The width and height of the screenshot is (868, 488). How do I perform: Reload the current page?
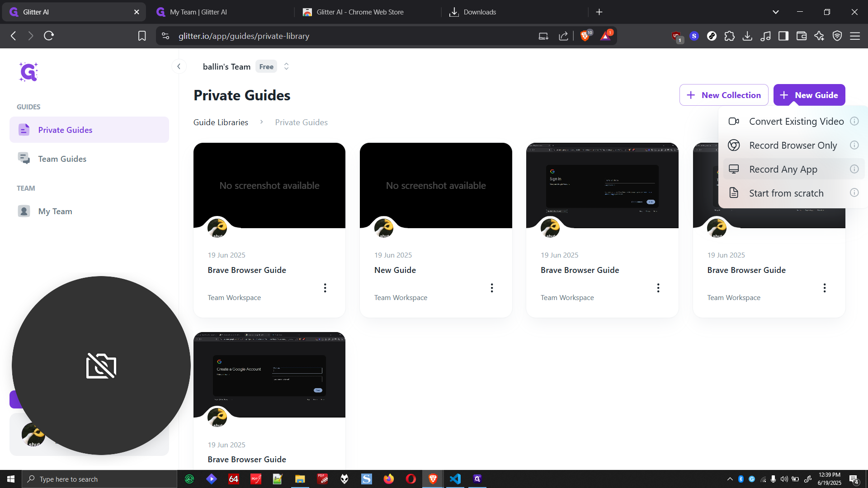[x=49, y=36]
